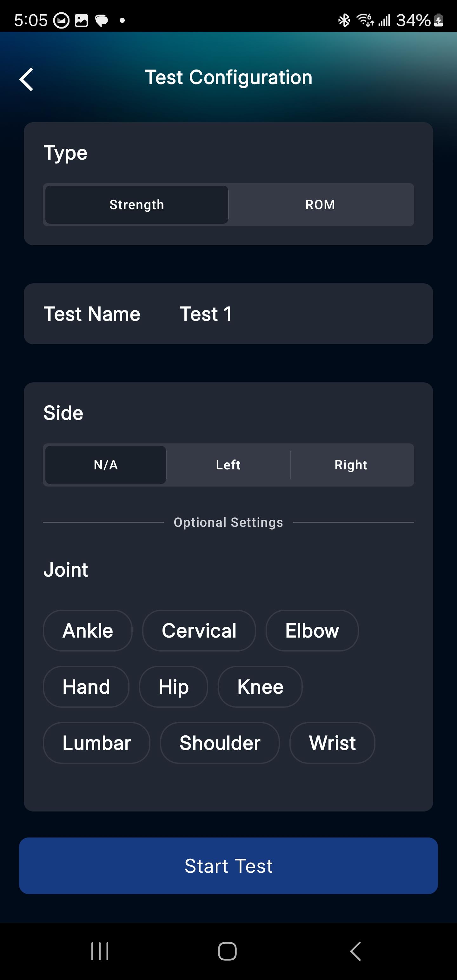Choose the Wrist joint chip
Viewport: 457px width, 980px height.
tap(332, 743)
